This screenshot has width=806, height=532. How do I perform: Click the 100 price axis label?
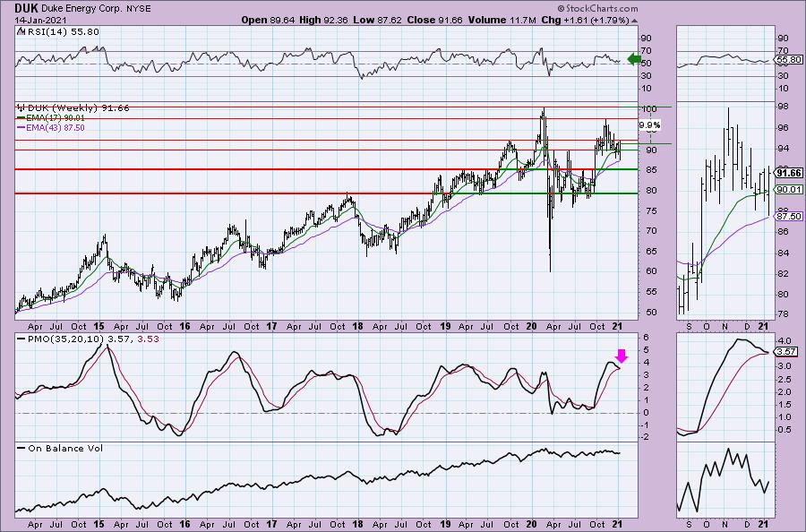coord(650,108)
